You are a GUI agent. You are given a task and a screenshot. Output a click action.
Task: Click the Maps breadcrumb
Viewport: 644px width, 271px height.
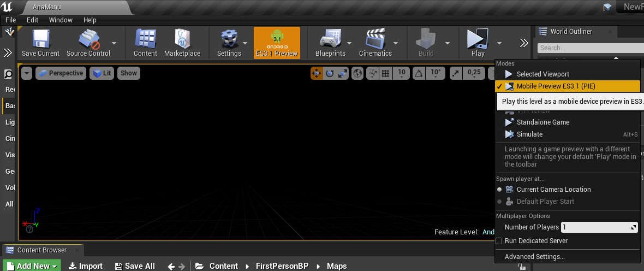pos(337,266)
